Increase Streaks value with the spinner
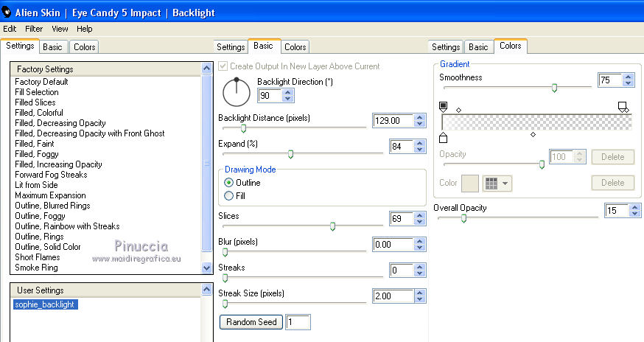Viewport: 644px width, 342px height. tap(419, 267)
